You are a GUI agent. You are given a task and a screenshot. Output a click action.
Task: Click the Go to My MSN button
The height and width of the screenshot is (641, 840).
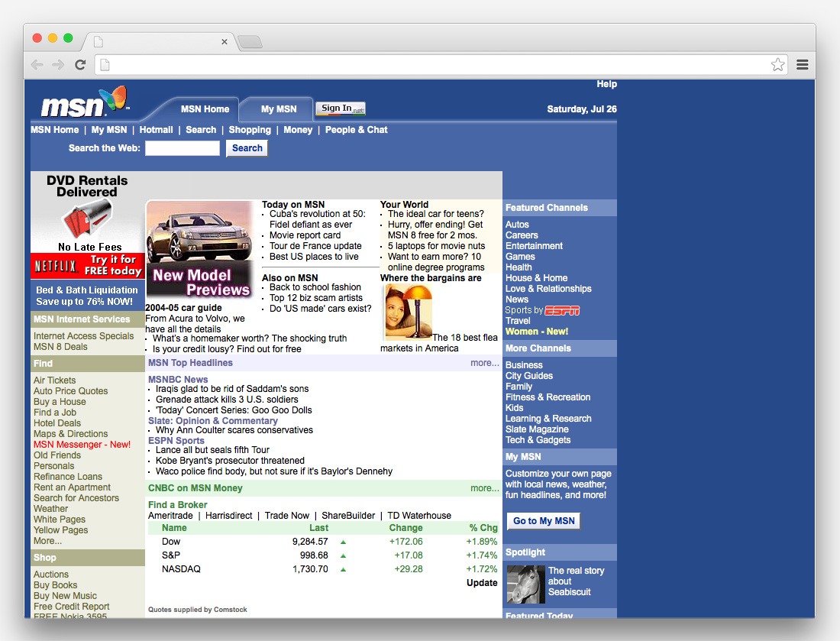[x=544, y=521]
